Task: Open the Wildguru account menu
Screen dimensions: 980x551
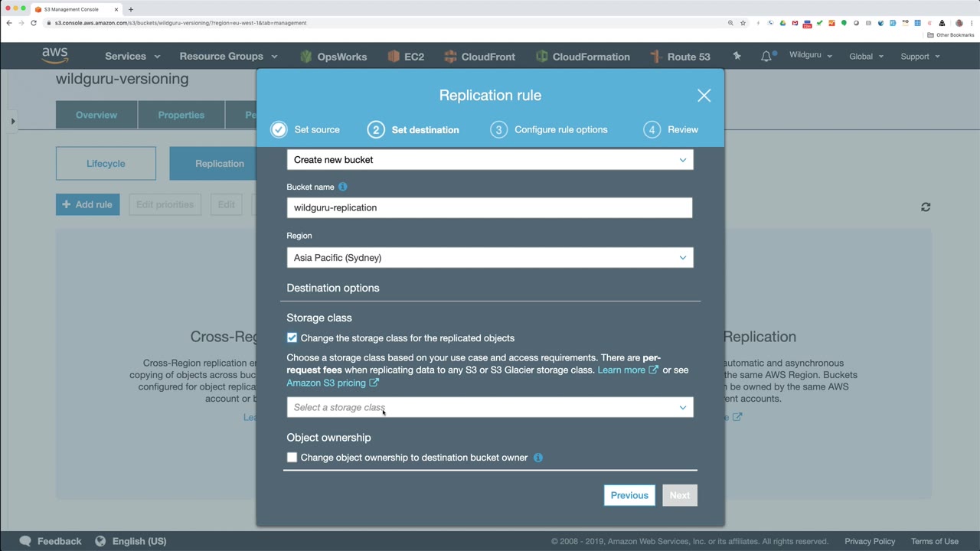Action: (811, 56)
